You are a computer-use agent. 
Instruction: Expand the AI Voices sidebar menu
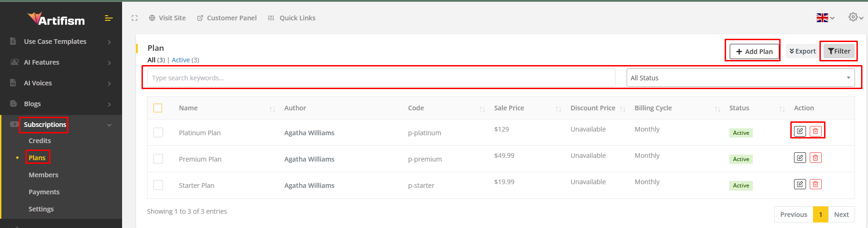[61, 83]
